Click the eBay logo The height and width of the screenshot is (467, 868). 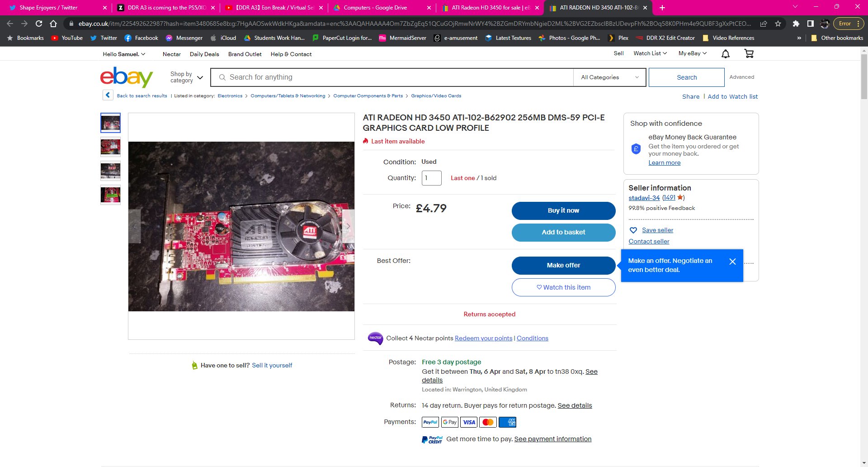[x=127, y=77]
